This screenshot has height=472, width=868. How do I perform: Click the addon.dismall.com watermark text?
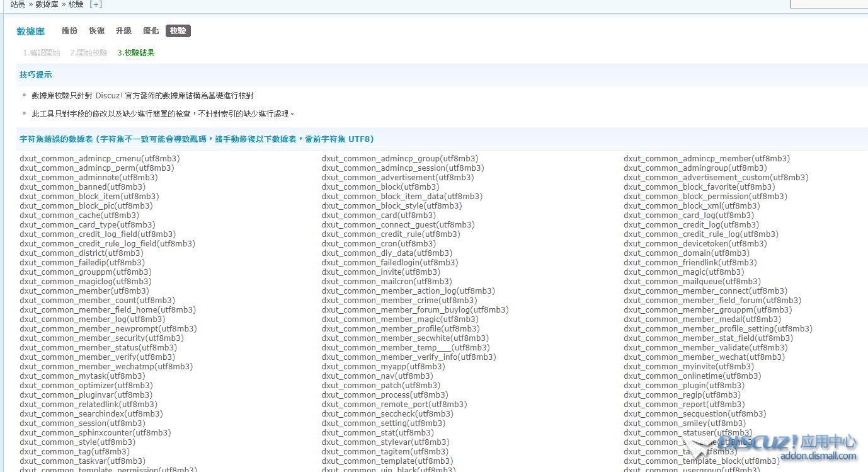[x=818, y=456]
